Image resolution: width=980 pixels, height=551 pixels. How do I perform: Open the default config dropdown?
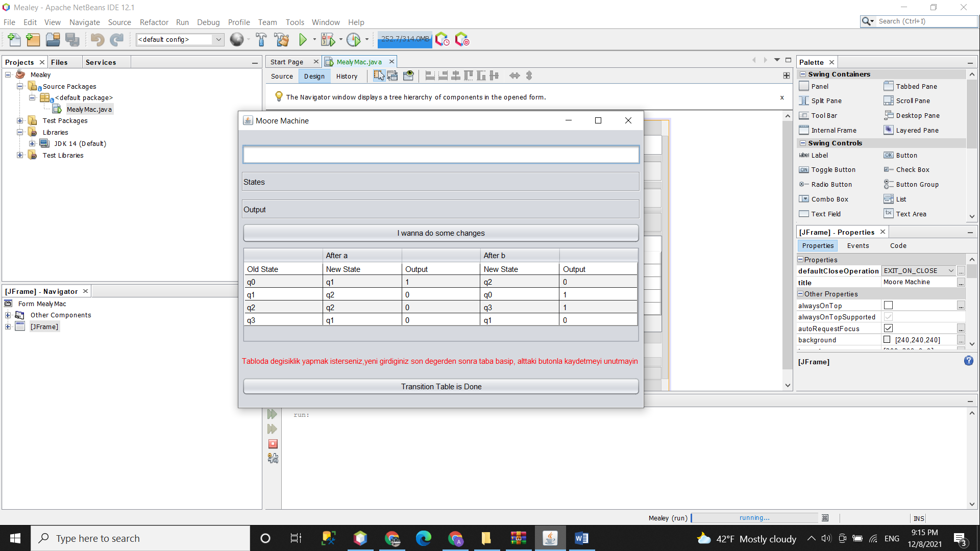click(218, 39)
